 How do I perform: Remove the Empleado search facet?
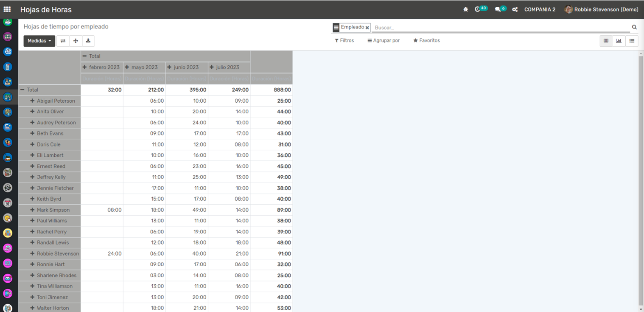(367, 28)
